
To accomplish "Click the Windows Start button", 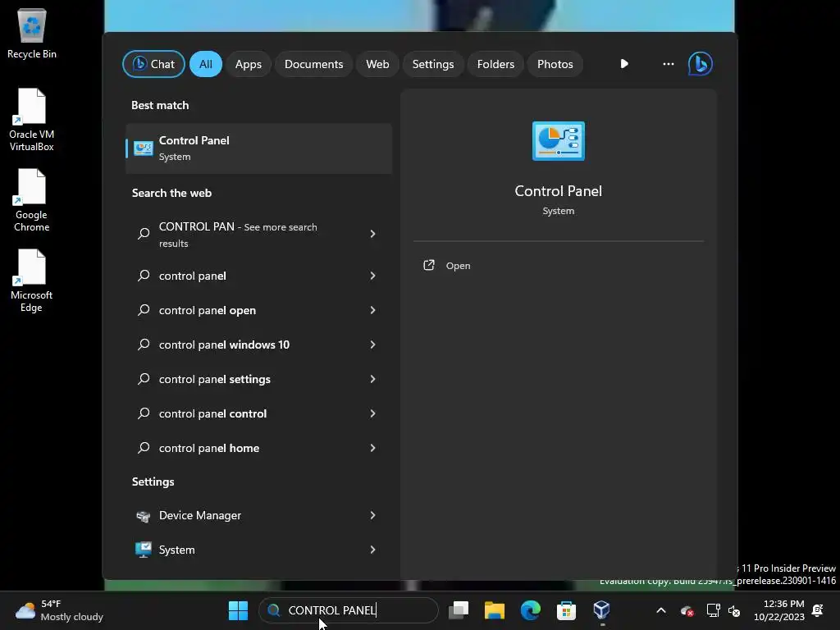I will pos(238,610).
